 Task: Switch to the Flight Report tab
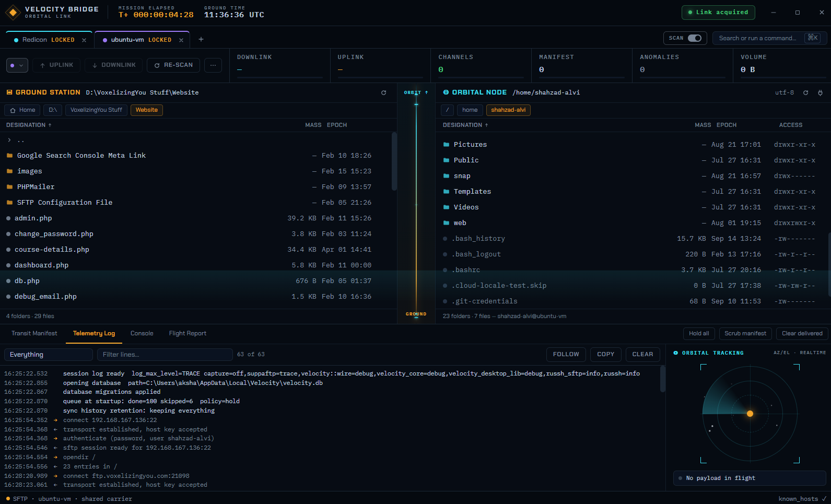tap(188, 334)
